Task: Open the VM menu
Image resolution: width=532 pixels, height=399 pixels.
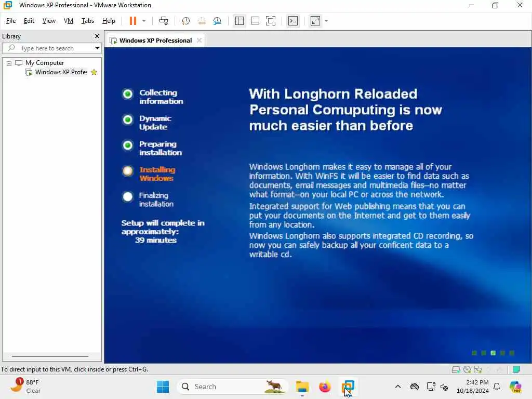Action: [x=69, y=21]
